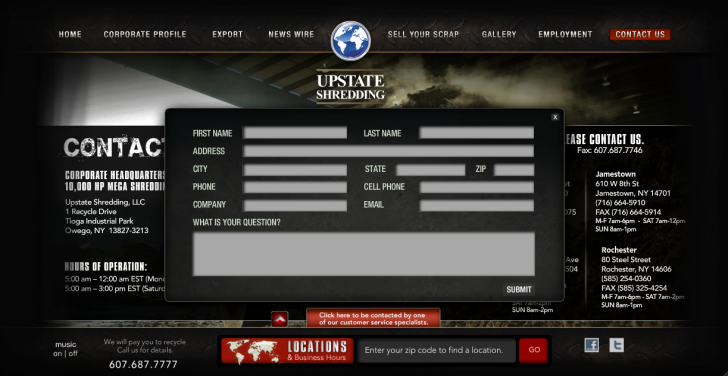Focus the Zip field in form
This screenshot has width=728, height=376.
tap(514, 169)
